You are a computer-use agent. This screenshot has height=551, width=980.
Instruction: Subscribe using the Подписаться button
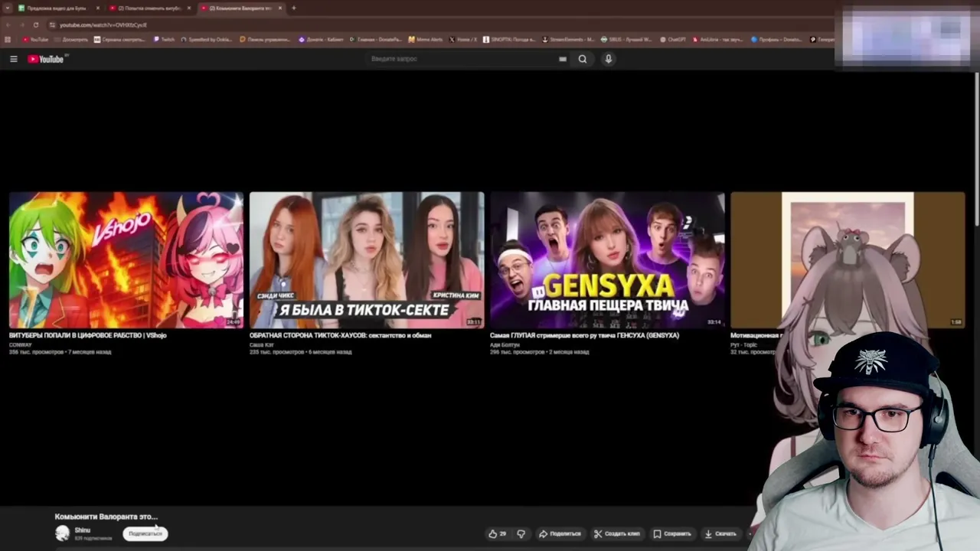coord(145,533)
